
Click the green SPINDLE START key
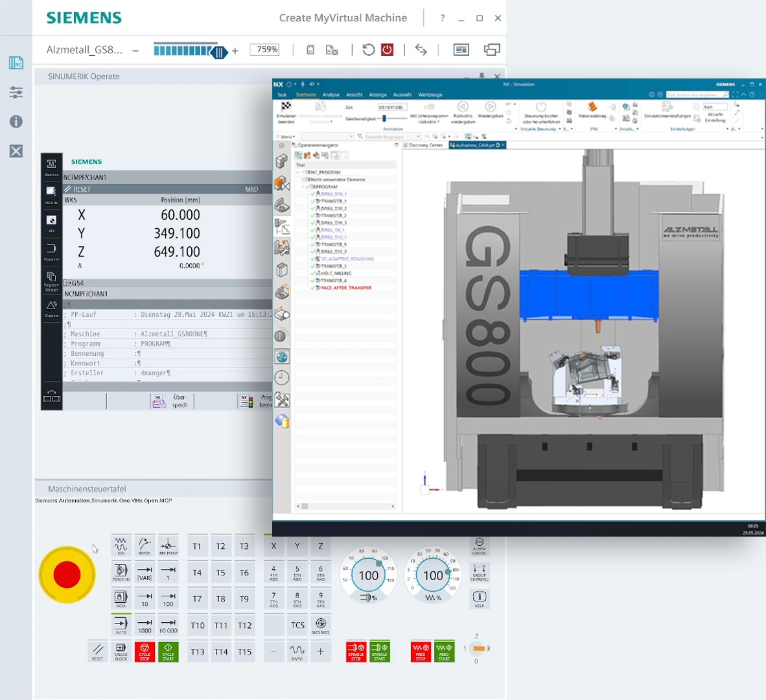point(380,651)
